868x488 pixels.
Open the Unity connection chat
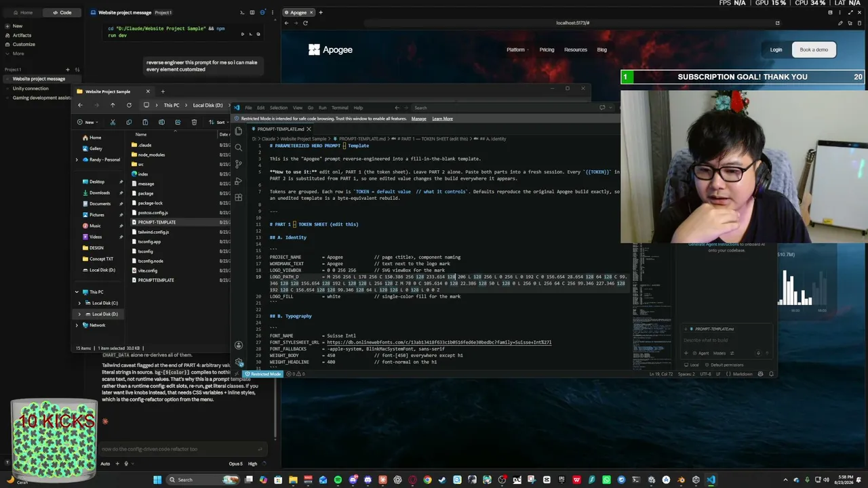point(31,88)
